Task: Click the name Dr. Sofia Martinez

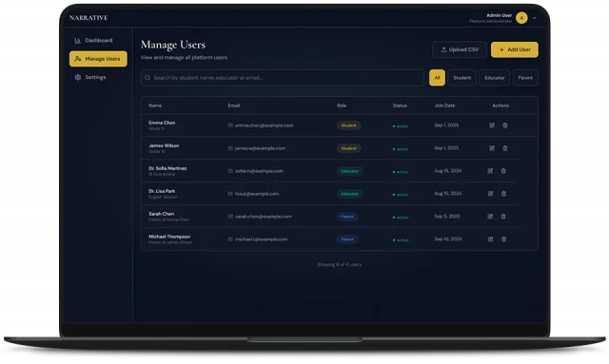Action: coord(167,168)
